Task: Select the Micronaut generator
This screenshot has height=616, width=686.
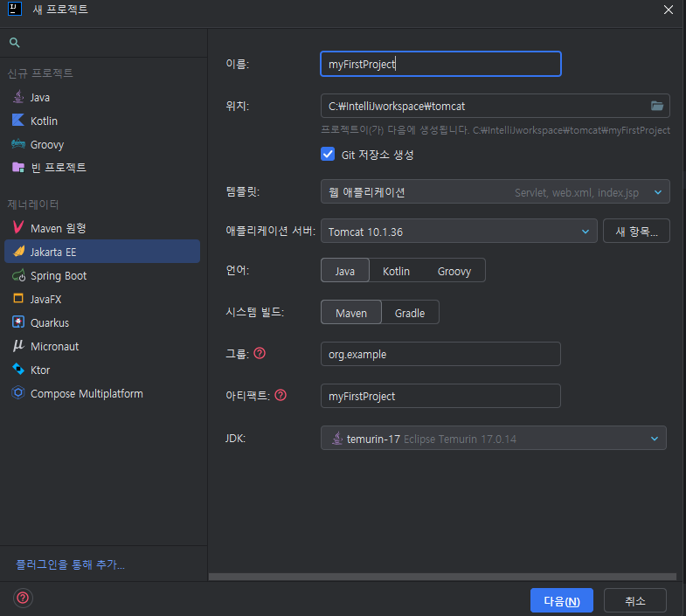Action: tap(102, 346)
